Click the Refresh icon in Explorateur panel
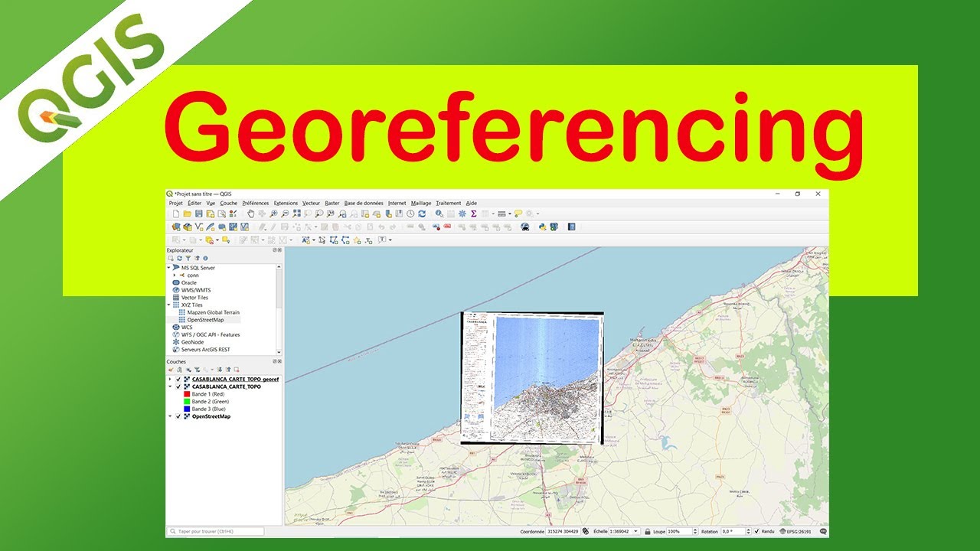 point(179,259)
